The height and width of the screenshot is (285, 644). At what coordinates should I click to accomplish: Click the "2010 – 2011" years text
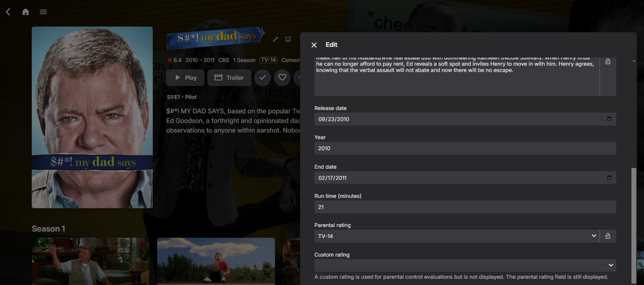tap(200, 60)
